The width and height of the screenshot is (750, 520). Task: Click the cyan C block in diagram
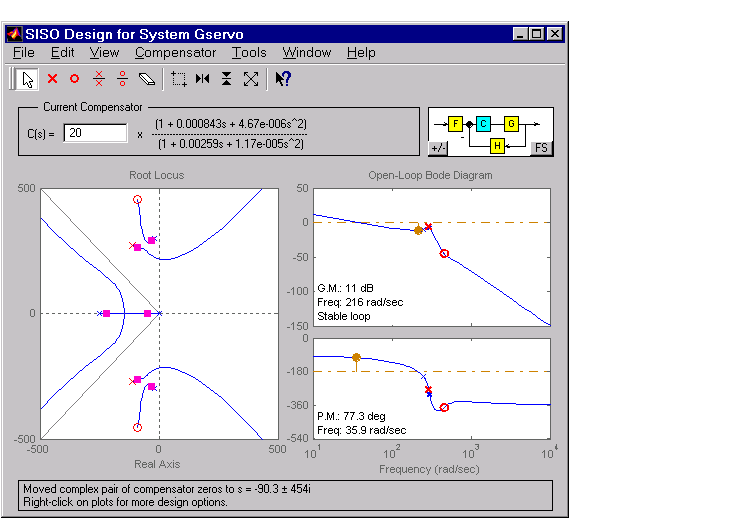[483, 124]
